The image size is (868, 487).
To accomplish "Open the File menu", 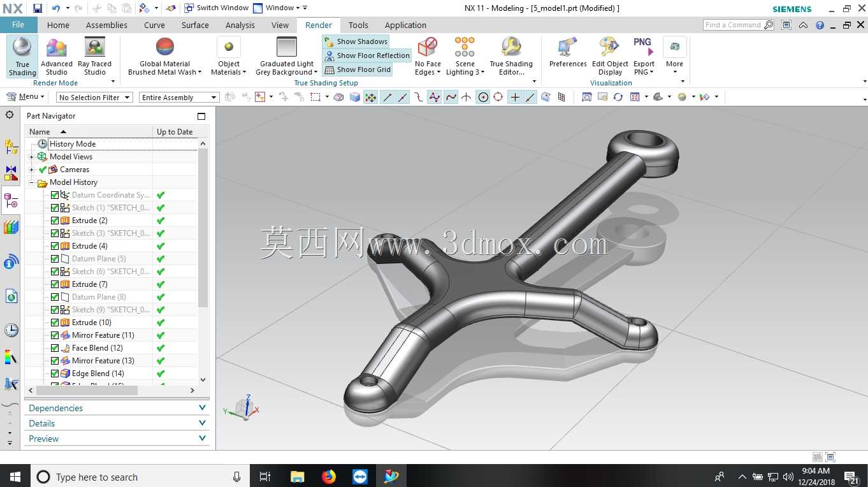I will 18,25.
